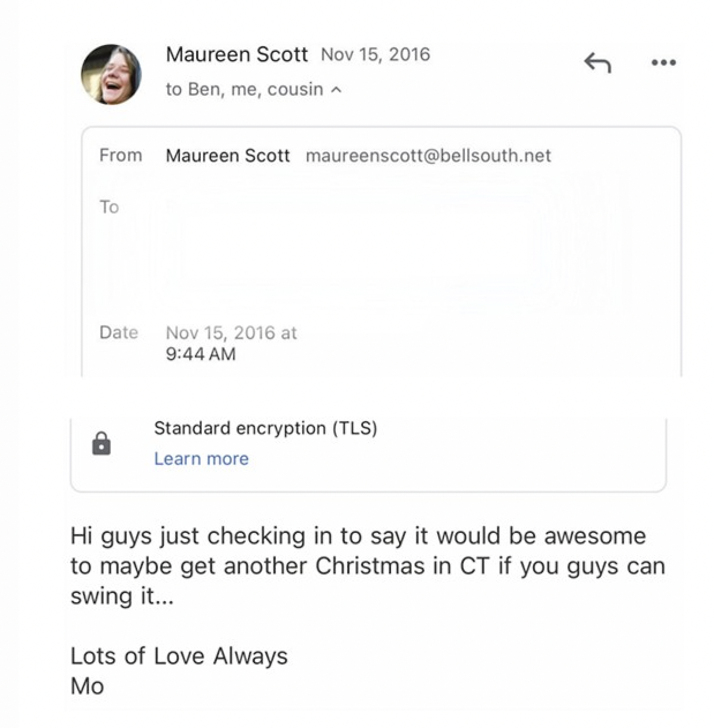Click the lock encryption icon
The image size is (714, 728).
(x=102, y=443)
